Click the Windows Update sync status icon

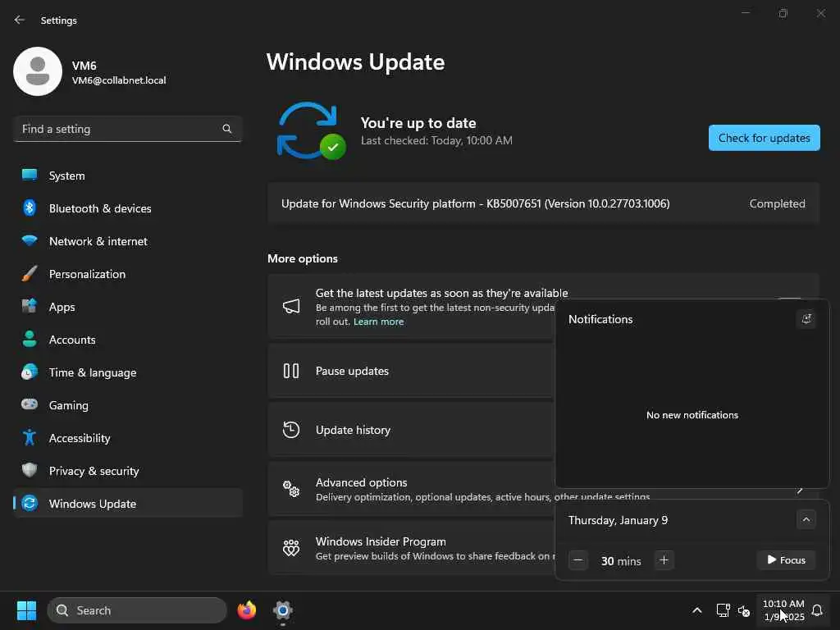pyautogui.click(x=311, y=130)
